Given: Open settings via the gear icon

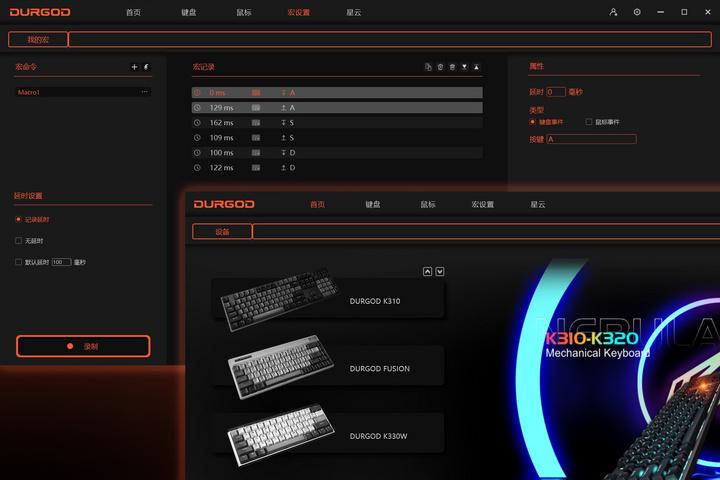Looking at the screenshot, I should (637, 12).
